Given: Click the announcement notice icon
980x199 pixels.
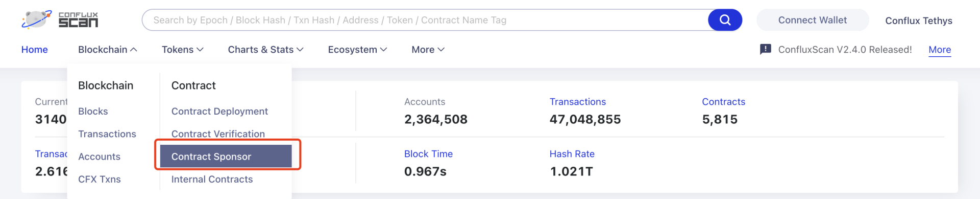Looking at the screenshot, I should pyautogui.click(x=765, y=49).
